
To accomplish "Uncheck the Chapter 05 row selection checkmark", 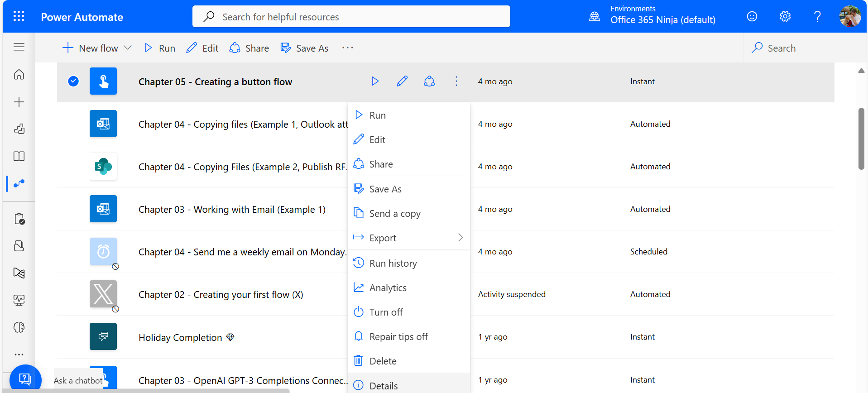I will click(x=73, y=81).
